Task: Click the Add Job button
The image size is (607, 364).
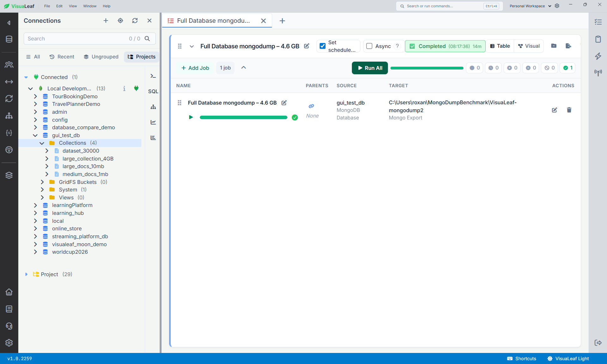Action: click(195, 68)
